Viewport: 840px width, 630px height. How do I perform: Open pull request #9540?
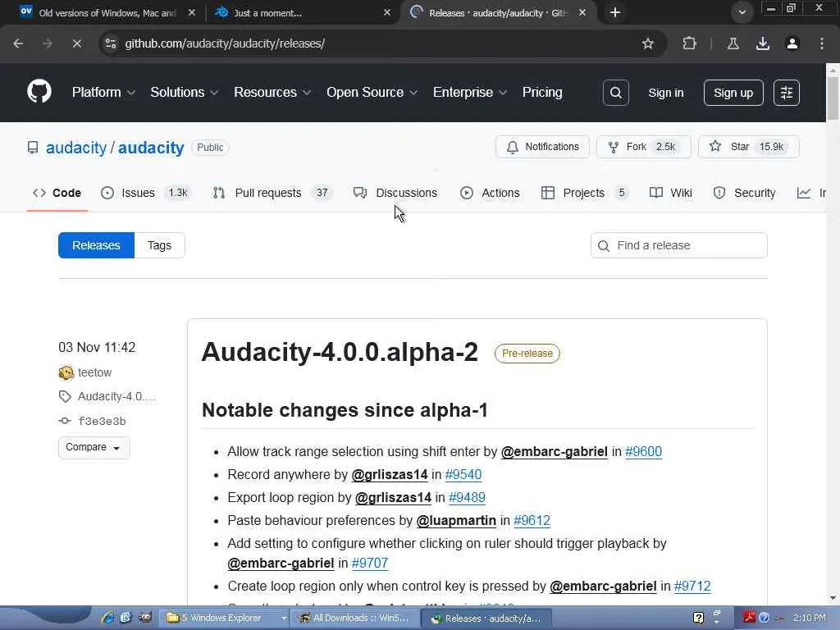[463, 475]
